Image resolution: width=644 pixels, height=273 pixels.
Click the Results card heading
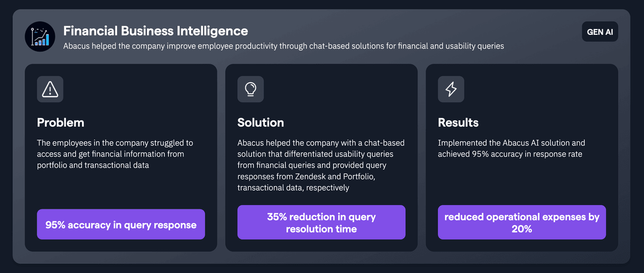(459, 122)
